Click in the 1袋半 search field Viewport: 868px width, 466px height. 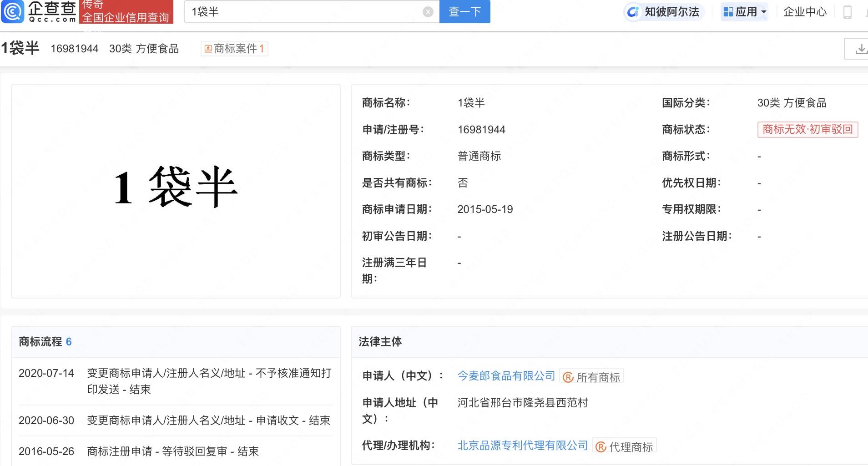(x=305, y=12)
